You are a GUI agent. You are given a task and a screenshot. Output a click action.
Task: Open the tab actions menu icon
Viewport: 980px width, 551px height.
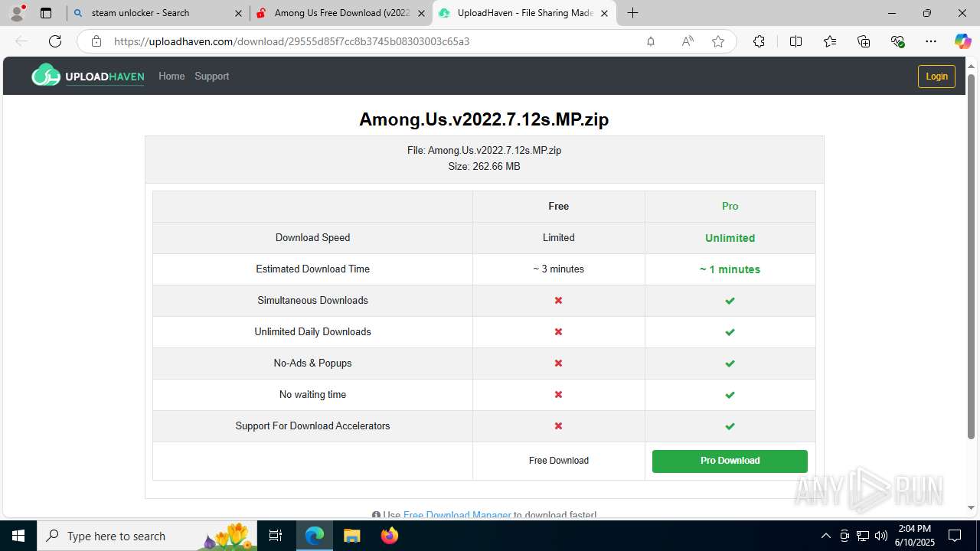46,13
